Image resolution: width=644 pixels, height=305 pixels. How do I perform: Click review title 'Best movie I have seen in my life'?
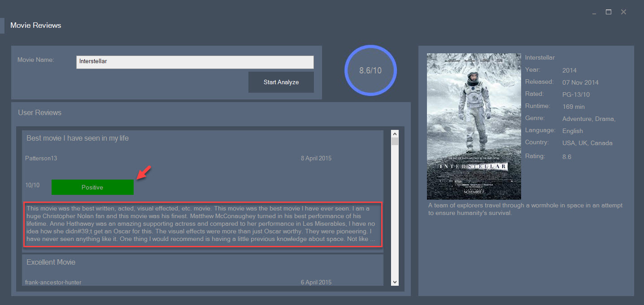coord(78,138)
